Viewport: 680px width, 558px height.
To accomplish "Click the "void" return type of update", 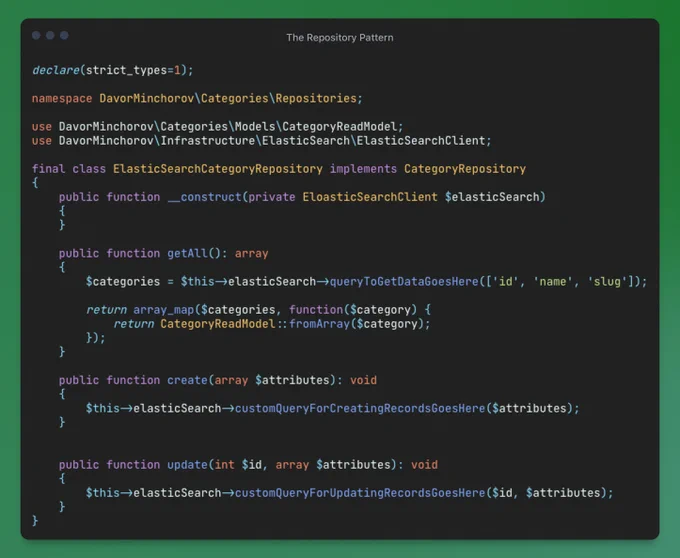I will tap(424, 465).
